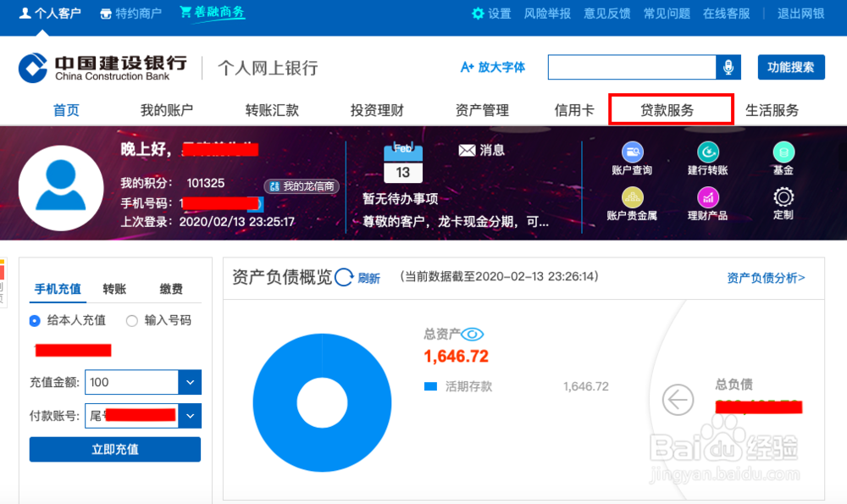Open 投资理财 menu
The height and width of the screenshot is (504, 847).
tap(377, 110)
